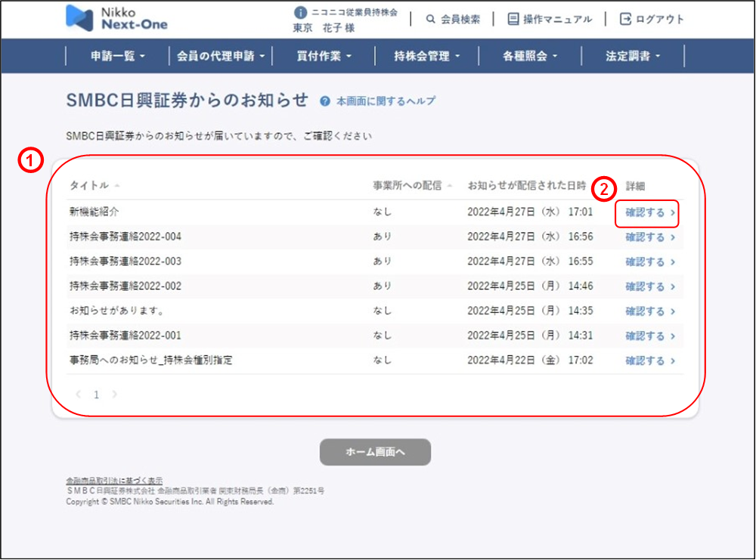Image resolution: width=756 pixels, height=560 pixels.
Task: Click the ログアウト exit icon
Action: [625, 20]
